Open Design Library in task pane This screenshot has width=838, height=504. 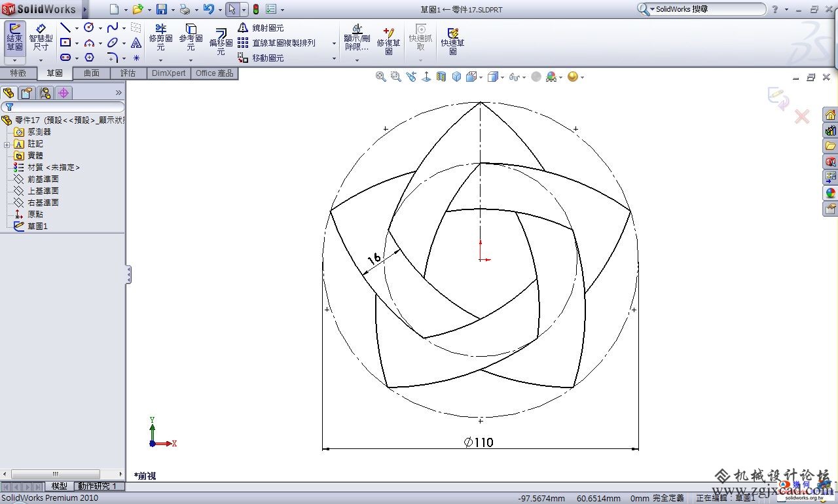[x=830, y=130]
